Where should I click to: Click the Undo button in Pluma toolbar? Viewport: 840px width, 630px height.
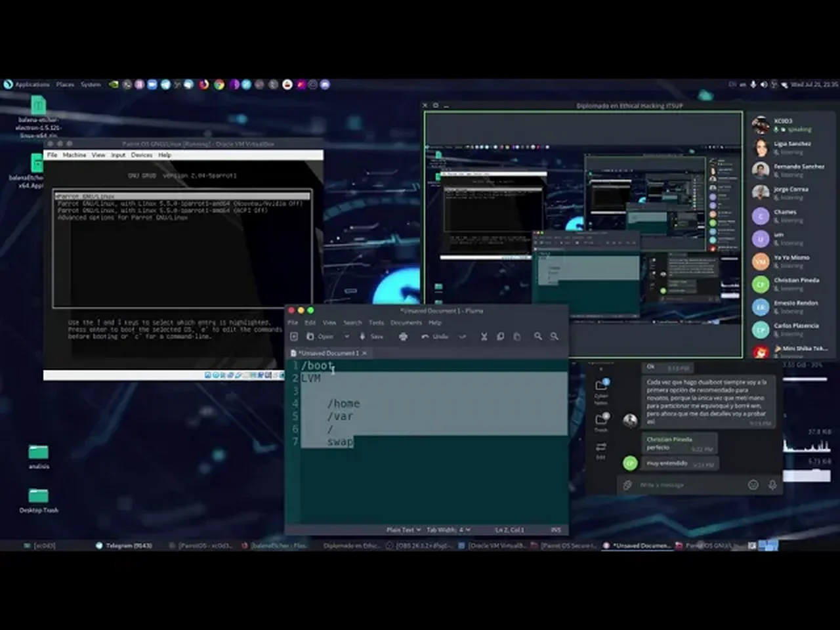[x=434, y=337]
